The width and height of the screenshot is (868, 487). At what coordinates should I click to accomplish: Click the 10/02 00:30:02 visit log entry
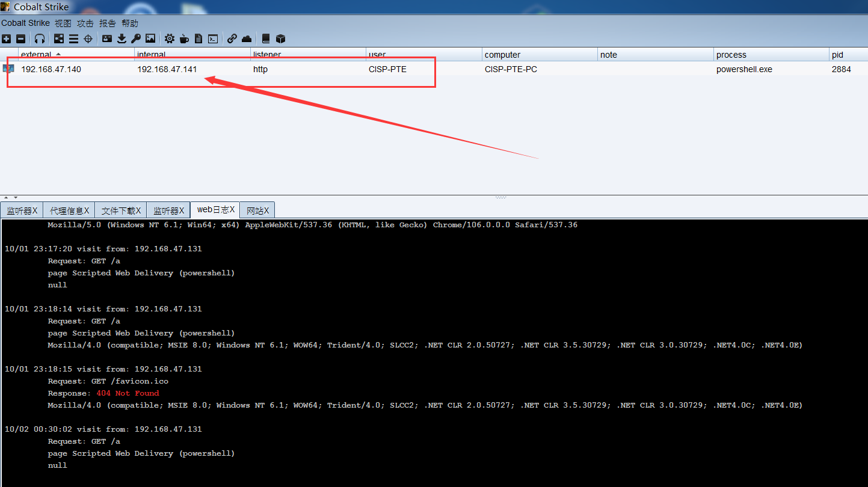pos(103,429)
